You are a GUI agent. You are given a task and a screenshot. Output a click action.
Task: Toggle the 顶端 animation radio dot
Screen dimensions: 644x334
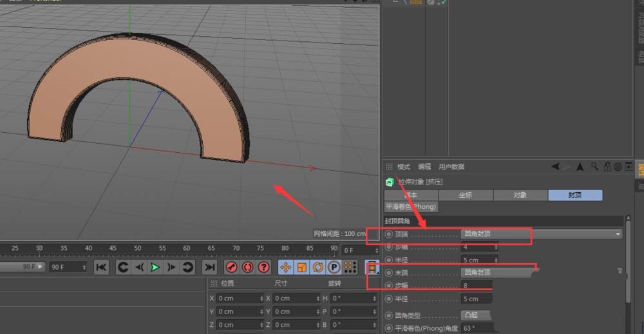pos(388,234)
